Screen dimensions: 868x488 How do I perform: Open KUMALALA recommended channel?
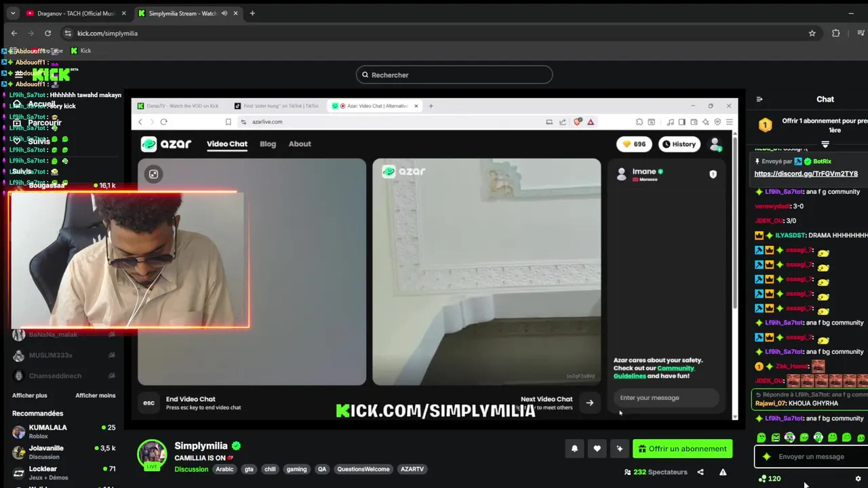pyautogui.click(x=64, y=432)
